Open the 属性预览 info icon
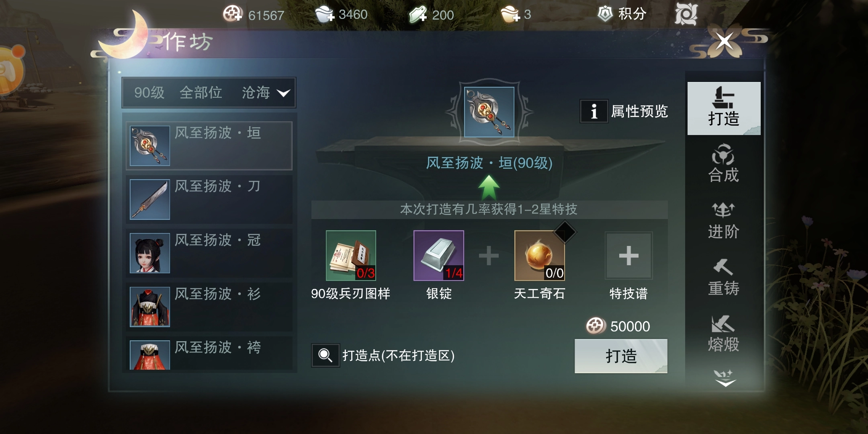 coord(594,111)
